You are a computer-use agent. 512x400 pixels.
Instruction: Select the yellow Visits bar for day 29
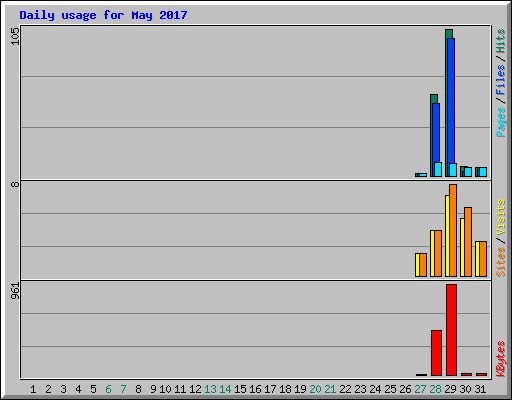point(447,236)
